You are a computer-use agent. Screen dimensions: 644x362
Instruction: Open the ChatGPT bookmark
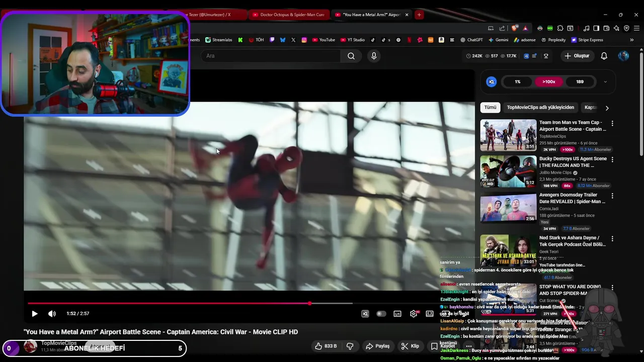point(471,40)
